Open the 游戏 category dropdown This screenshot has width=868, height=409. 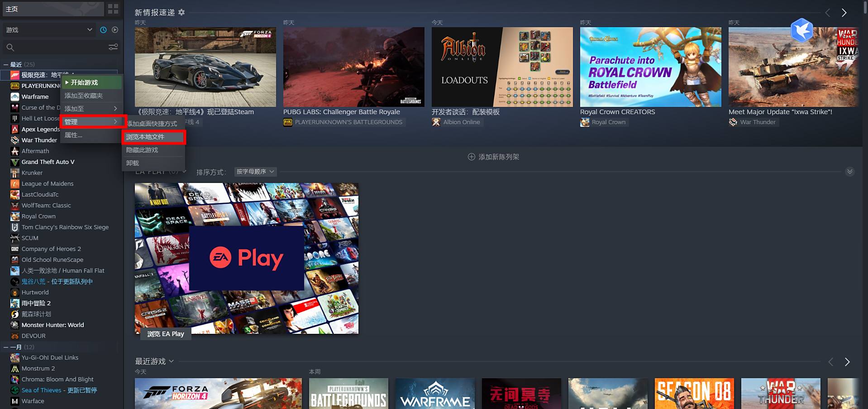tap(49, 30)
